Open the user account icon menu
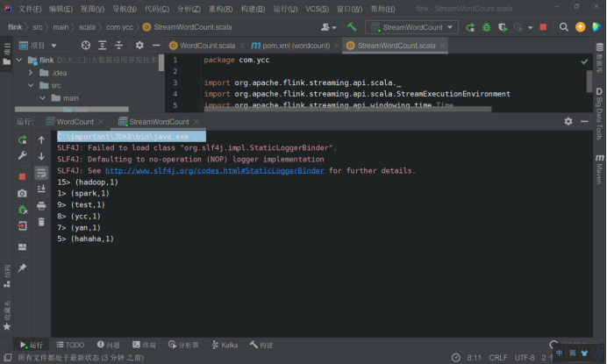The height and width of the screenshot is (364, 607). pos(328,26)
